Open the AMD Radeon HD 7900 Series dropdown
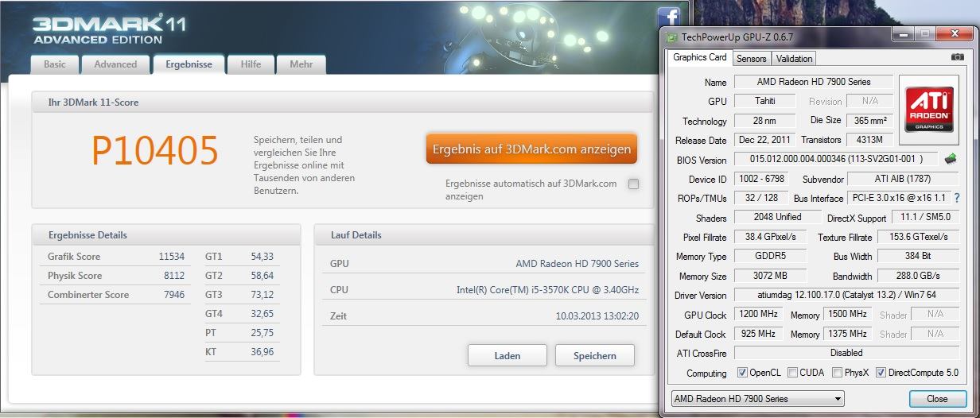The image size is (980, 418). pyautogui.click(x=756, y=399)
